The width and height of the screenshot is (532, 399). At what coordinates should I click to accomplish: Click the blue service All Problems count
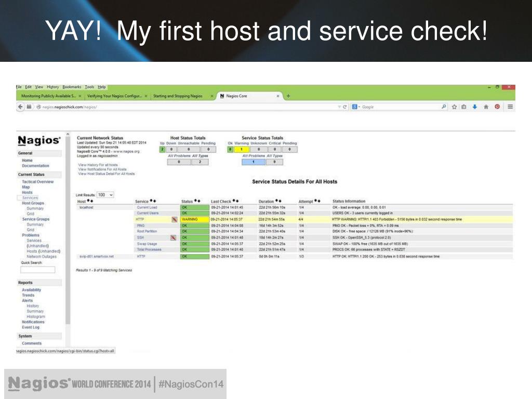coord(254,162)
